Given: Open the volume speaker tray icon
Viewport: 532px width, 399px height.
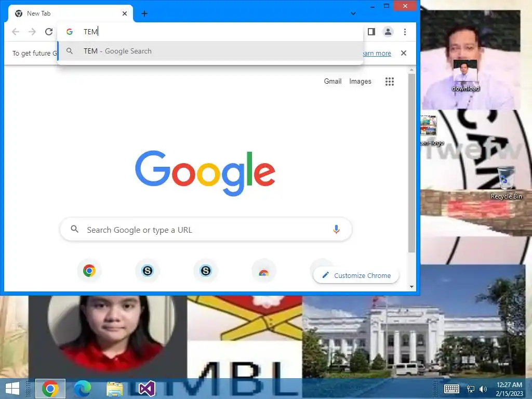Looking at the screenshot, I should (x=483, y=389).
